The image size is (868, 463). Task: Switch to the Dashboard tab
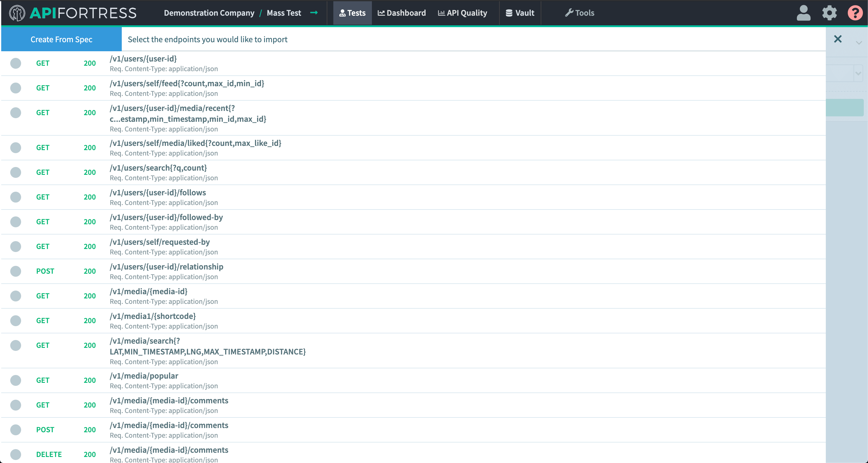(401, 13)
